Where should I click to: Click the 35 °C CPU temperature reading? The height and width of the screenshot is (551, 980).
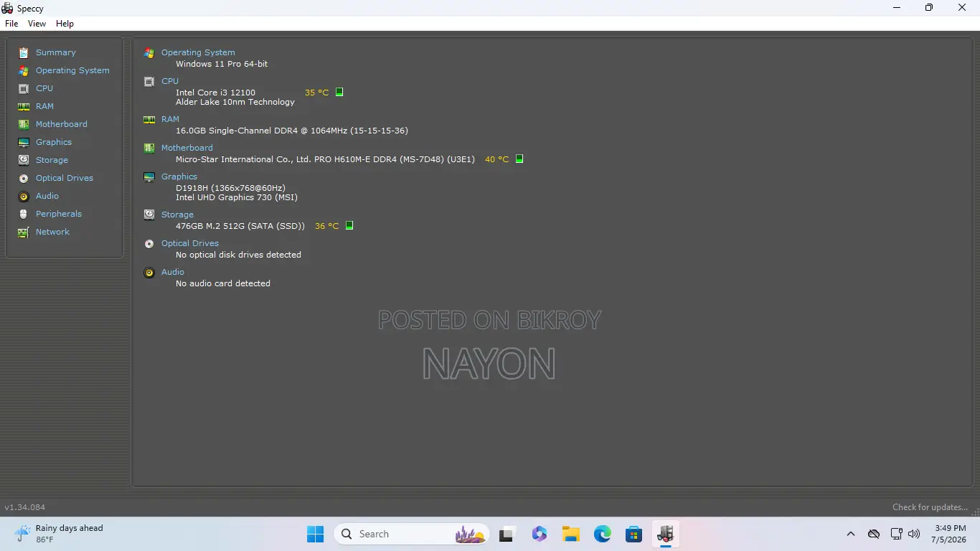coord(316,93)
